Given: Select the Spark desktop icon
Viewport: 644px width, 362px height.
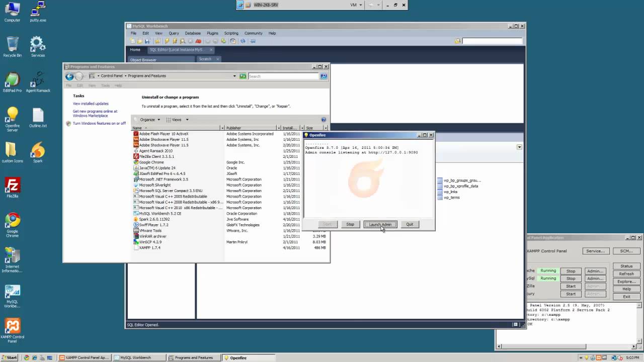Looking at the screenshot, I should [38, 153].
